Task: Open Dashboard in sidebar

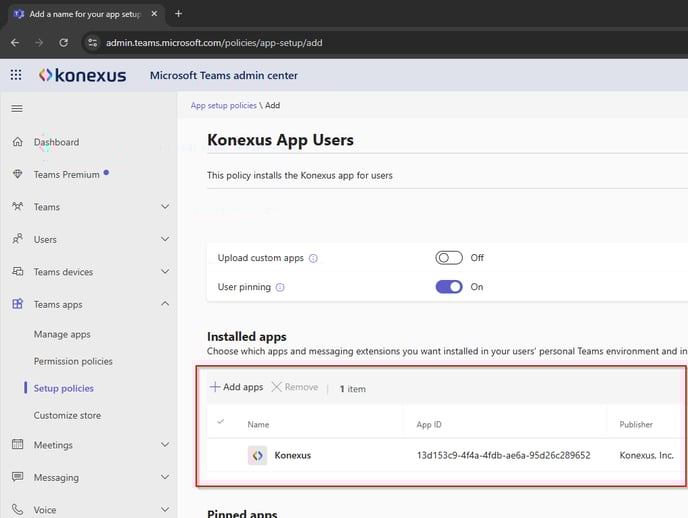Action: 57,142
